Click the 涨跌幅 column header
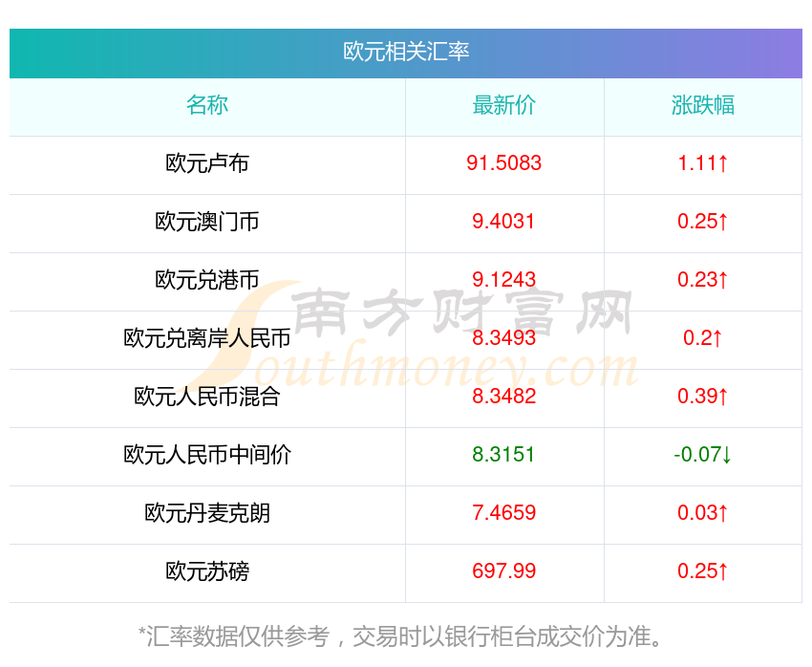This screenshot has width=812, height=667. (x=703, y=105)
